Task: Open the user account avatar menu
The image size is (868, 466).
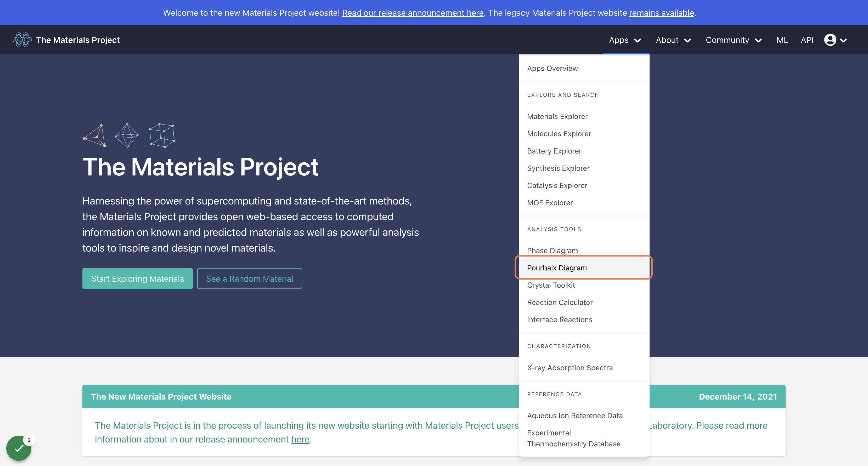Action: [830, 40]
